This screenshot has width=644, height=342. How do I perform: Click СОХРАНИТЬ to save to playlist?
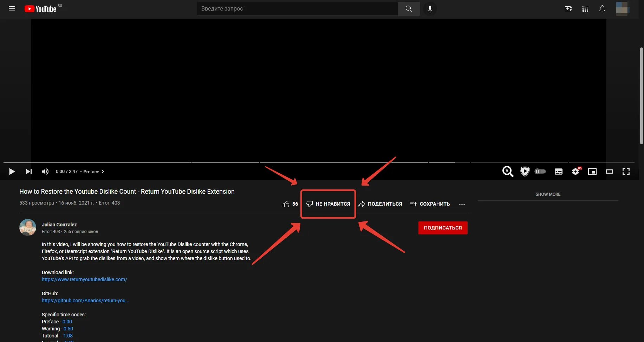click(x=430, y=204)
